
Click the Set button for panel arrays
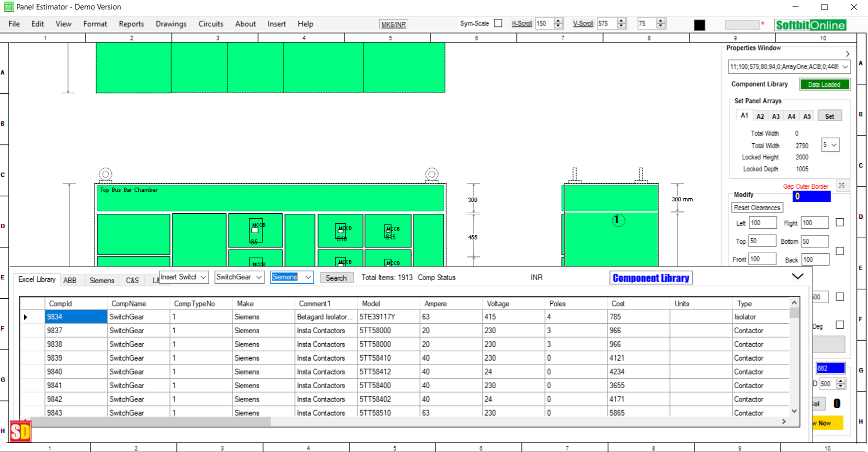829,116
